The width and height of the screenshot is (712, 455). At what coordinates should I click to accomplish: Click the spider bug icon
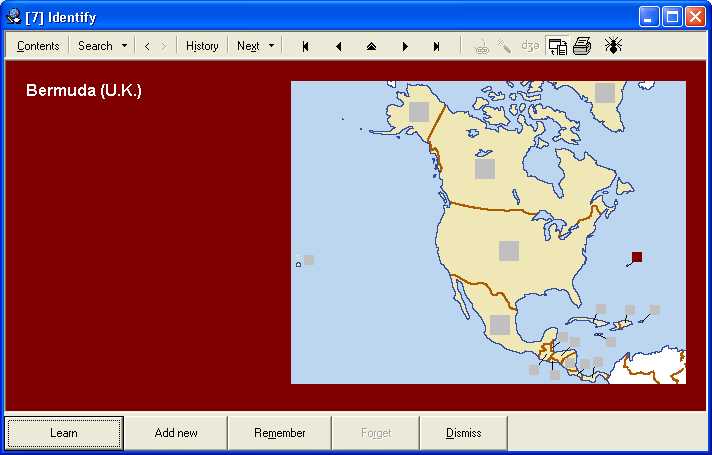pyautogui.click(x=613, y=46)
